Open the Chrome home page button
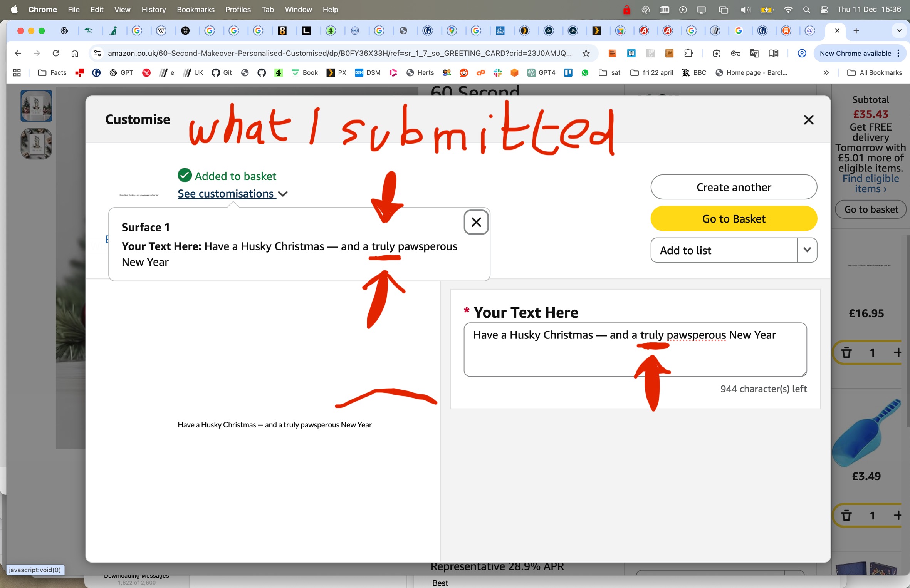This screenshot has width=910, height=588. tap(75, 53)
